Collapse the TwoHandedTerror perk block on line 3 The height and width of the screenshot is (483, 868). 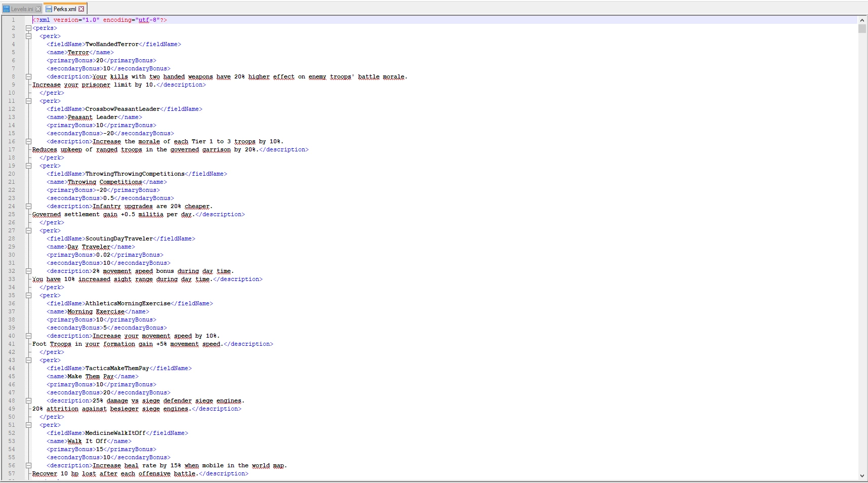coord(29,36)
